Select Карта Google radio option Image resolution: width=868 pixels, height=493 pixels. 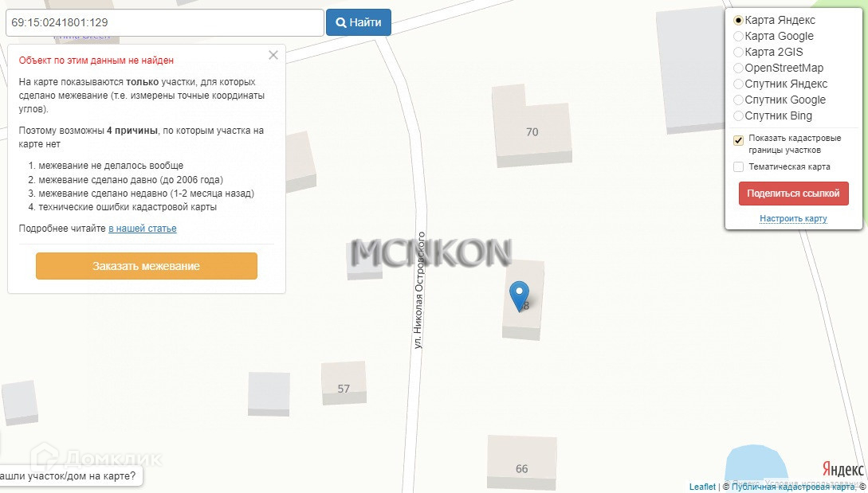tap(738, 37)
